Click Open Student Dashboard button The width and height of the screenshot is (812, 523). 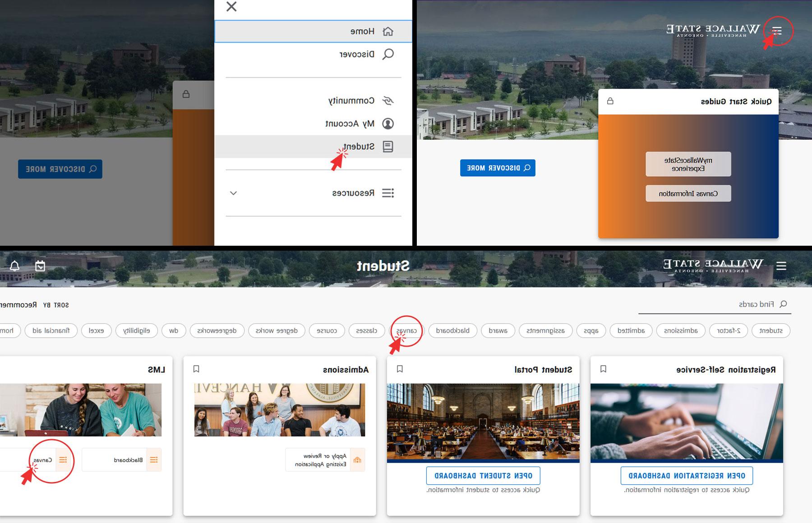coord(483,476)
